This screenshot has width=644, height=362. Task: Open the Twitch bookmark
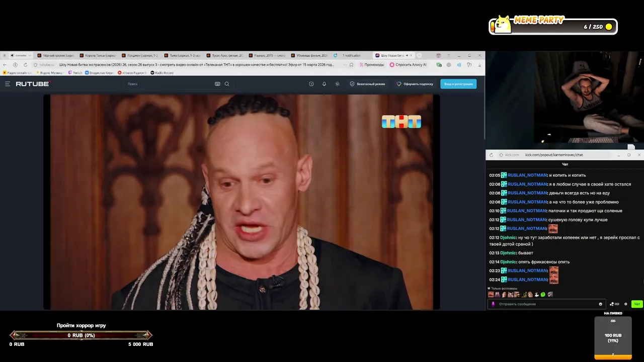click(75, 73)
